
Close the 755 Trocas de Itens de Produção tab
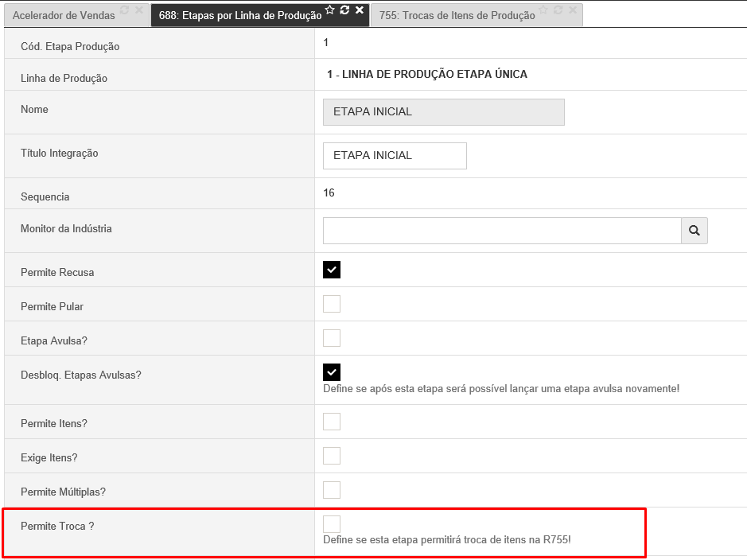coord(573,10)
